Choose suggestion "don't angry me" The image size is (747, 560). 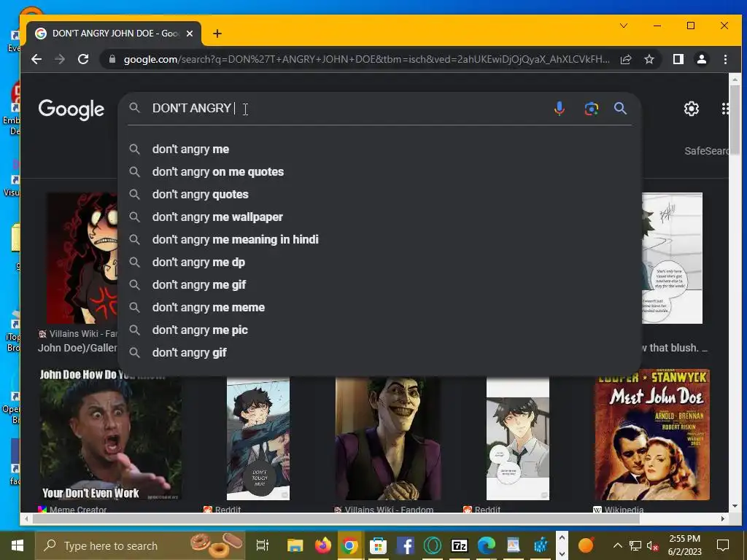point(379,149)
